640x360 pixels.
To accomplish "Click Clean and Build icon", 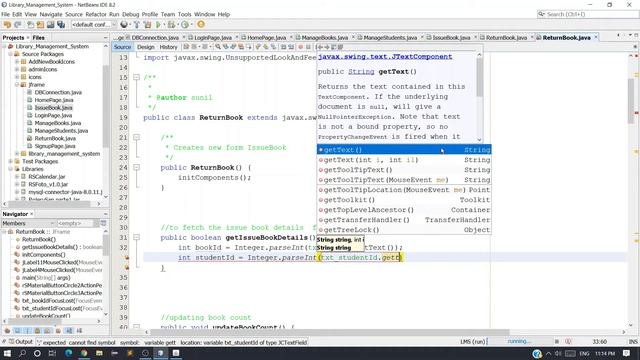I will (x=147, y=24).
